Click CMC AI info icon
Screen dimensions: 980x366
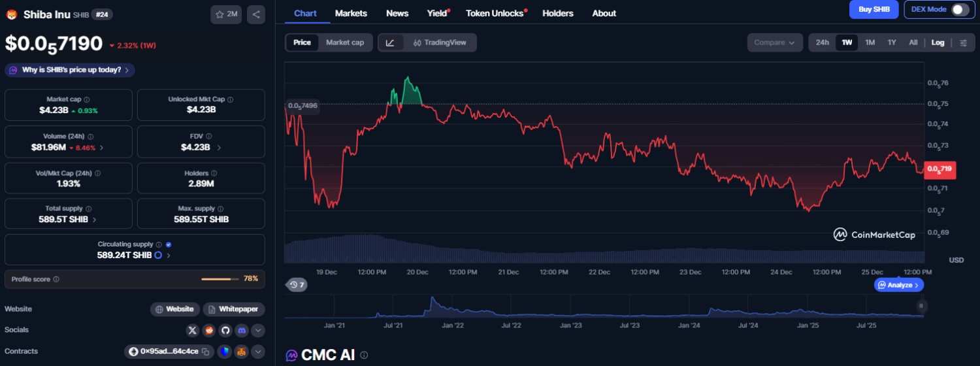(364, 356)
